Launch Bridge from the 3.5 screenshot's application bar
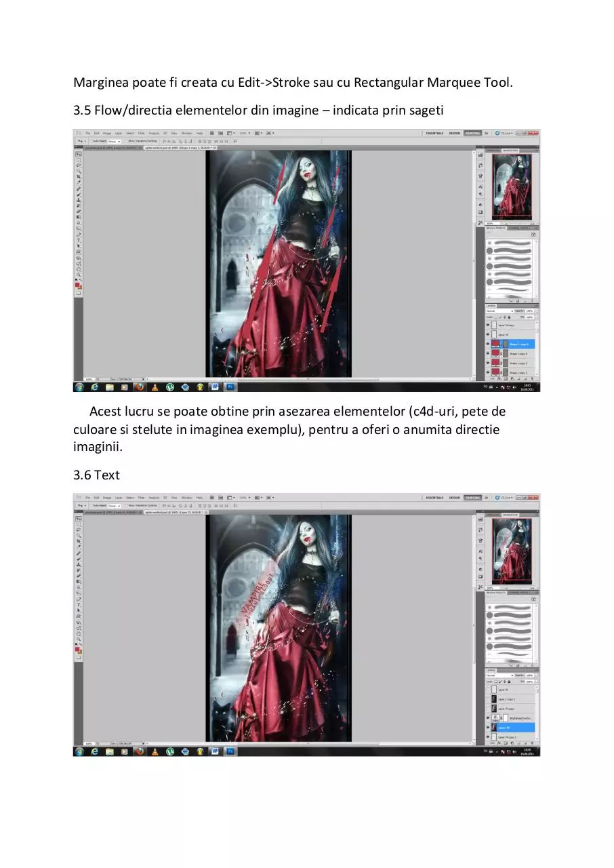 click(211, 133)
